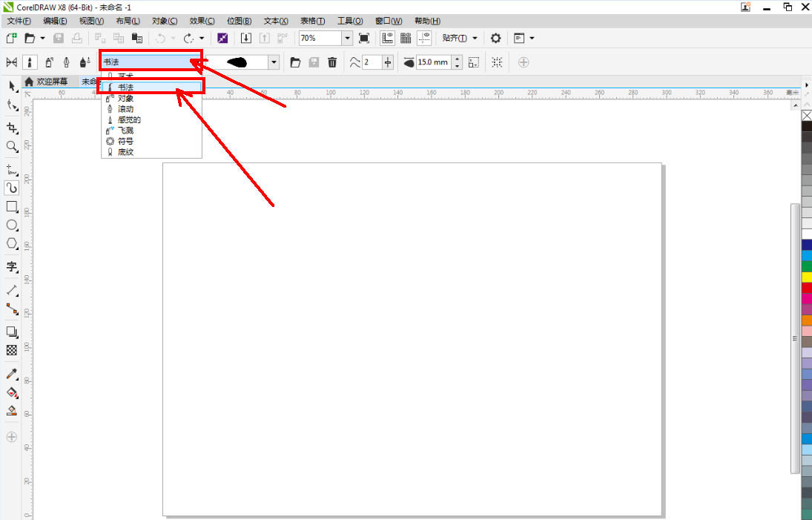Open dropdown arrow beside Open icon
This screenshot has width=812, height=520.
click(x=42, y=38)
